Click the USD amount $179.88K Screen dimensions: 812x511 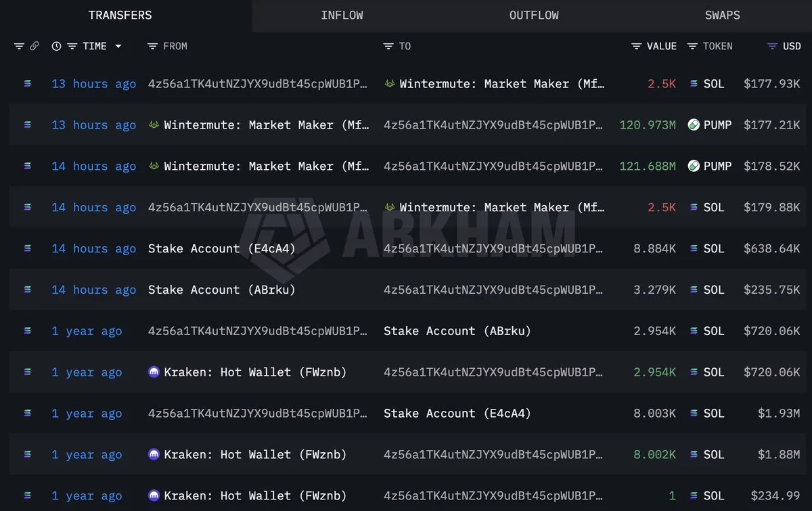point(772,208)
